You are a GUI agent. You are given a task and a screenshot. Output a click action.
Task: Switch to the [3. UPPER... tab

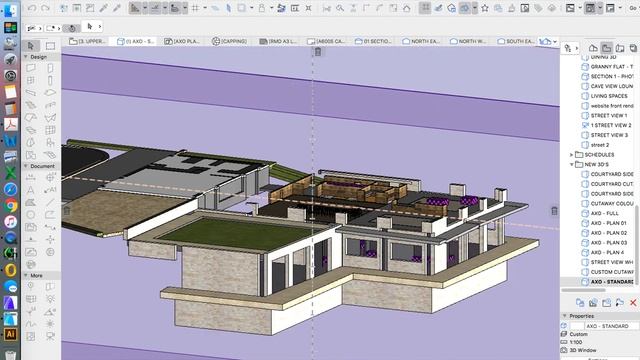(x=87, y=41)
